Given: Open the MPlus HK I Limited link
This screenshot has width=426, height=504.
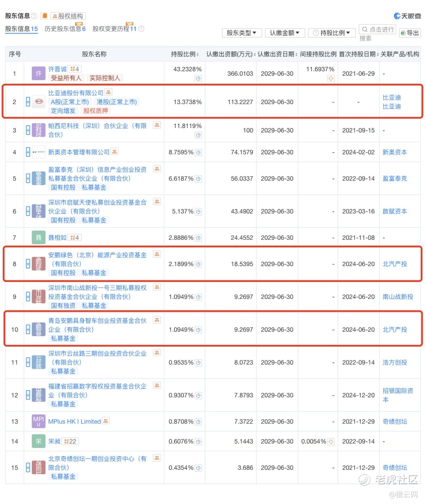Looking at the screenshot, I should pos(74,421).
